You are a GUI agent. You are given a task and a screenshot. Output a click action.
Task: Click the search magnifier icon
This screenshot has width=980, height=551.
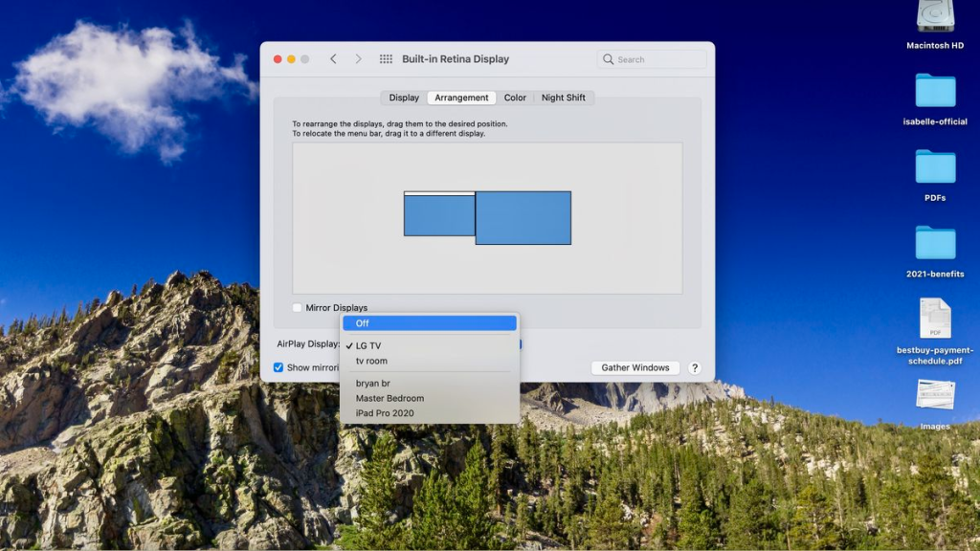tap(608, 59)
